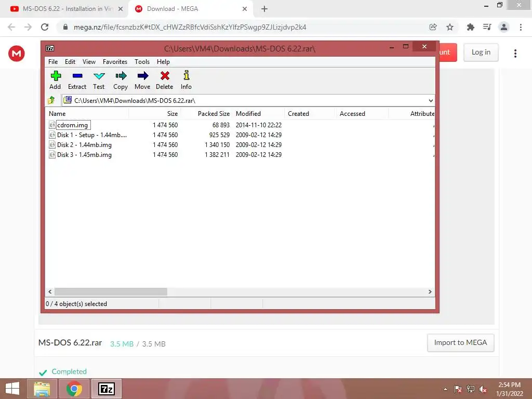The height and width of the screenshot is (399, 532).
Task: Select the cdrom.img file icon
Action: pos(52,125)
